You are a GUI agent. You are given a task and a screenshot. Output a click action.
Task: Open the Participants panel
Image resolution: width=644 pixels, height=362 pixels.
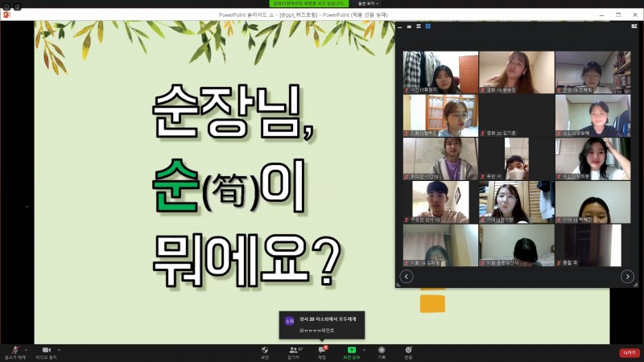(x=293, y=352)
